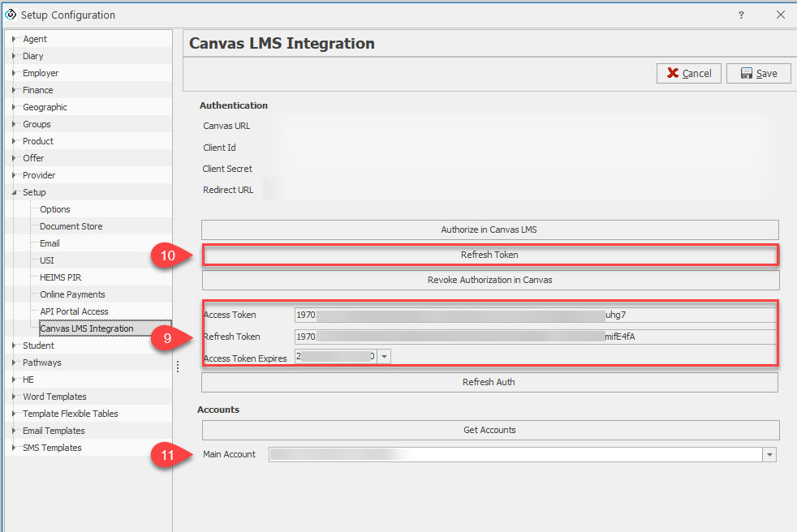Open the Main Account dropdown
797x532 pixels.
click(769, 455)
